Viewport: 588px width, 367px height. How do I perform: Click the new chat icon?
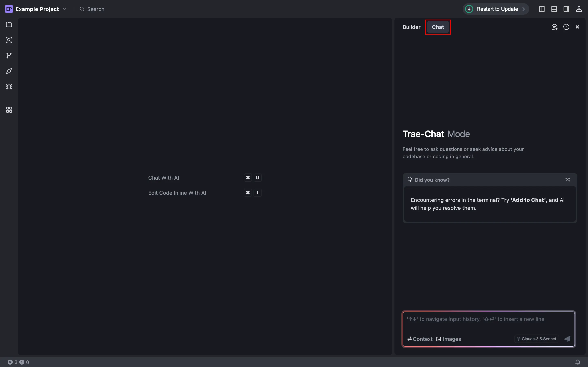tap(554, 27)
